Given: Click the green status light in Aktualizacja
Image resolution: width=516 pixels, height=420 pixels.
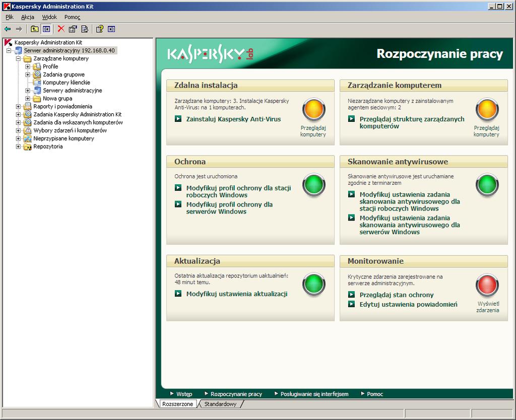Looking at the screenshot, I should pos(314,284).
